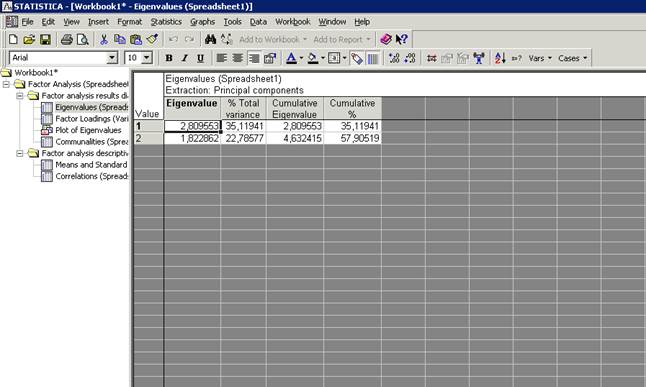Open the File menu
The width and height of the screenshot is (646, 387).
(x=27, y=21)
